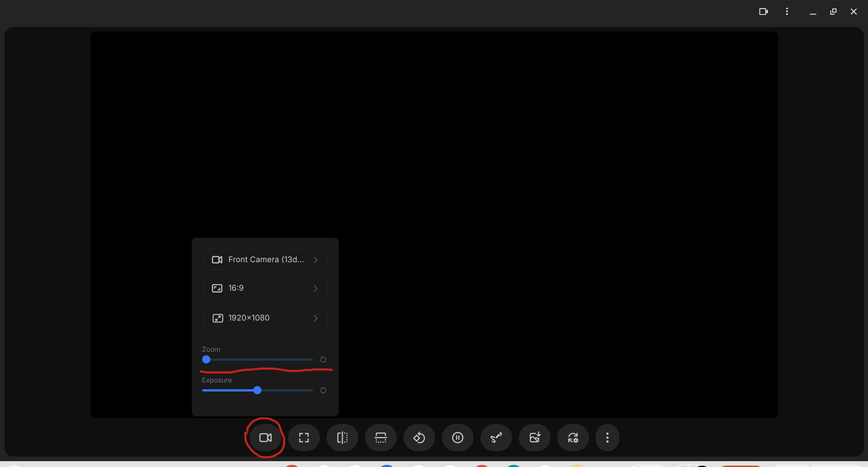This screenshot has height=467, width=868.
Task: Toggle fullscreen with the corner-brackets icon
Action: pos(304,438)
